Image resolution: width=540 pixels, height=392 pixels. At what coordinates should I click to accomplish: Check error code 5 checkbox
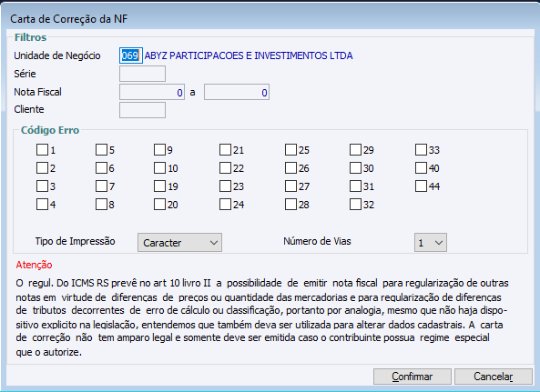click(101, 149)
